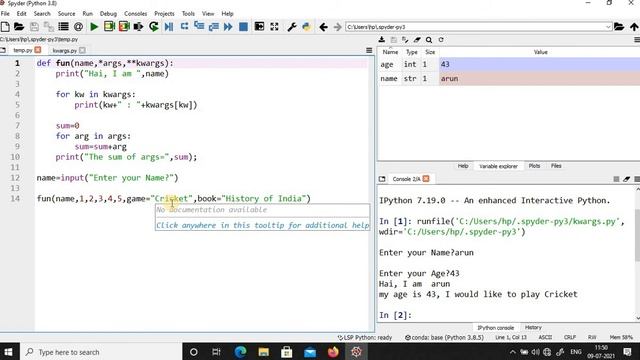This screenshot has height=360, width=640.
Task: Continue execution with double-arrow icon
Action: 228,27
